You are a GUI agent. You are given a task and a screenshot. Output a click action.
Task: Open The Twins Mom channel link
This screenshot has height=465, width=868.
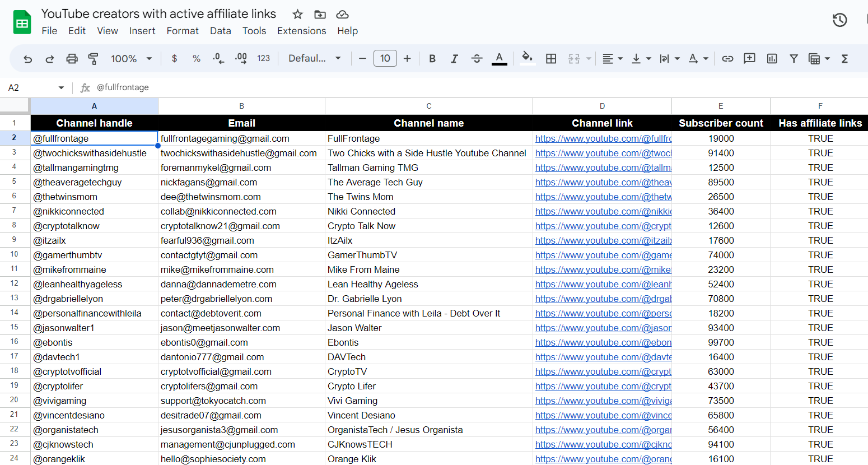(603, 197)
